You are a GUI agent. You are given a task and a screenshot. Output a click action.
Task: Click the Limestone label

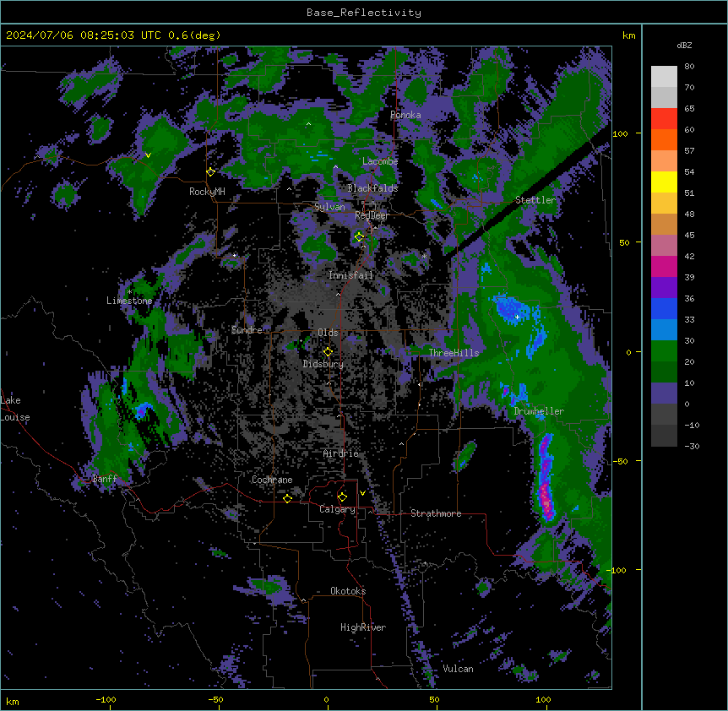[129, 301]
